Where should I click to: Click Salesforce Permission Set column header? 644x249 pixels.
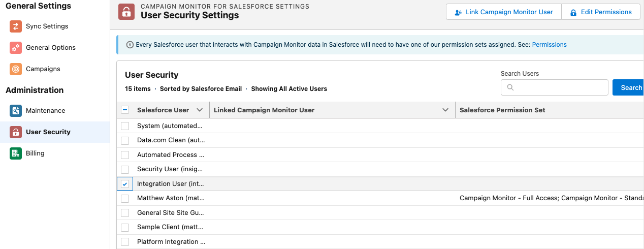coord(502,110)
